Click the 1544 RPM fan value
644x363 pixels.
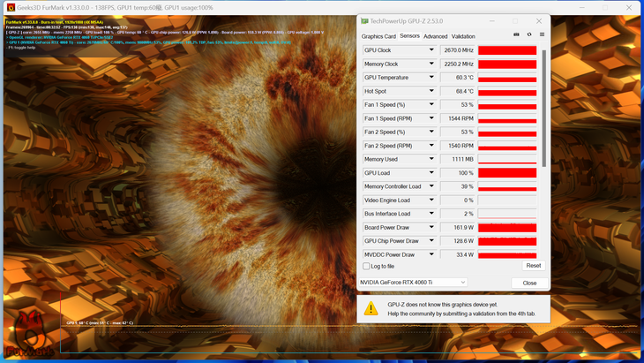(458, 118)
